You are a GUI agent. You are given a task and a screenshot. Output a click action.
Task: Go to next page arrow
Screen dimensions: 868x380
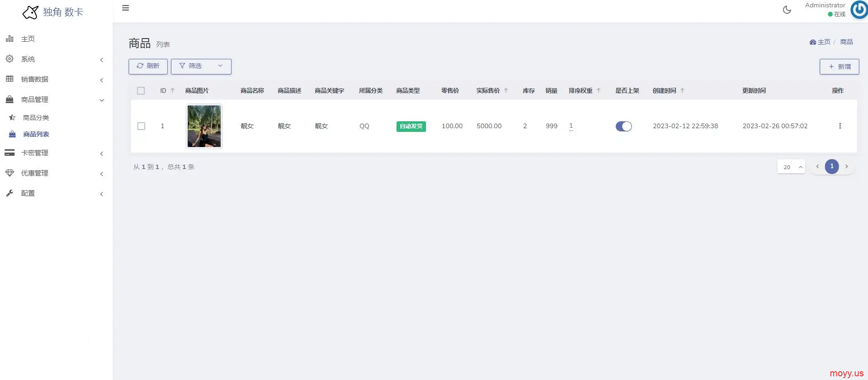click(846, 166)
